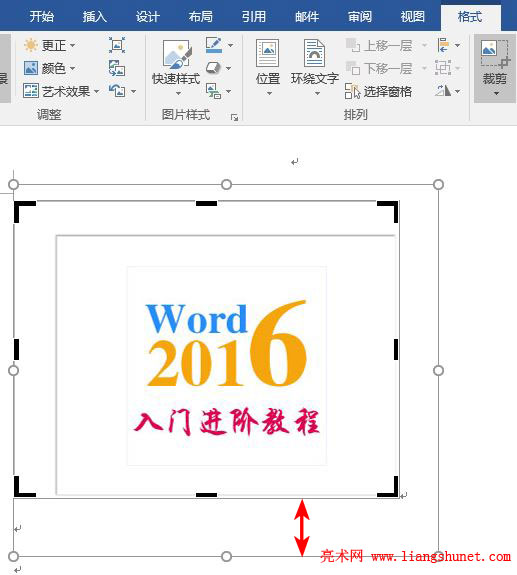Click the 上移一层 bring forward button
The height and width of the screenshot is (575, 517).
point(380,45)
